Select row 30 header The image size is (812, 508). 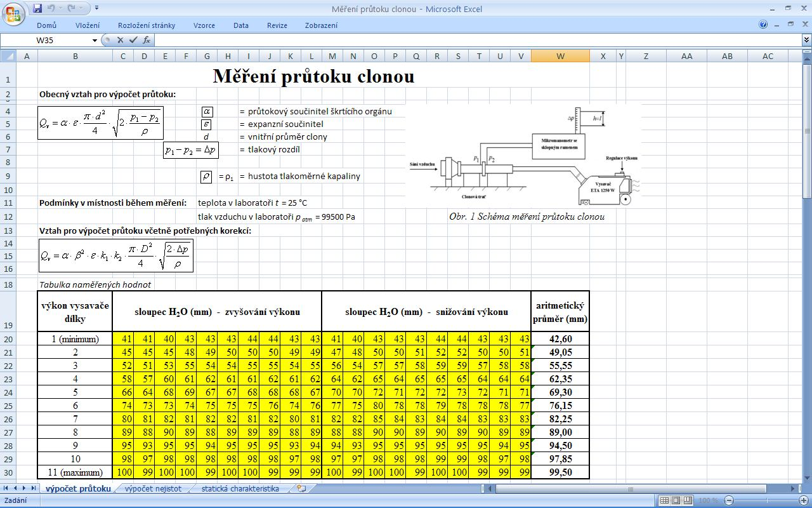pyautogui.click(x=8, y=472)
